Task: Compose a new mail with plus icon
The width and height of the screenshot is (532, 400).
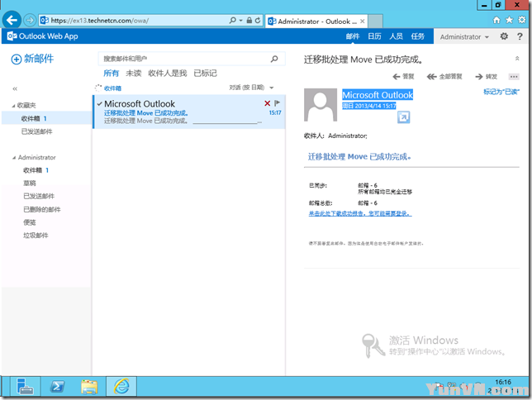Action: point(16,60)
